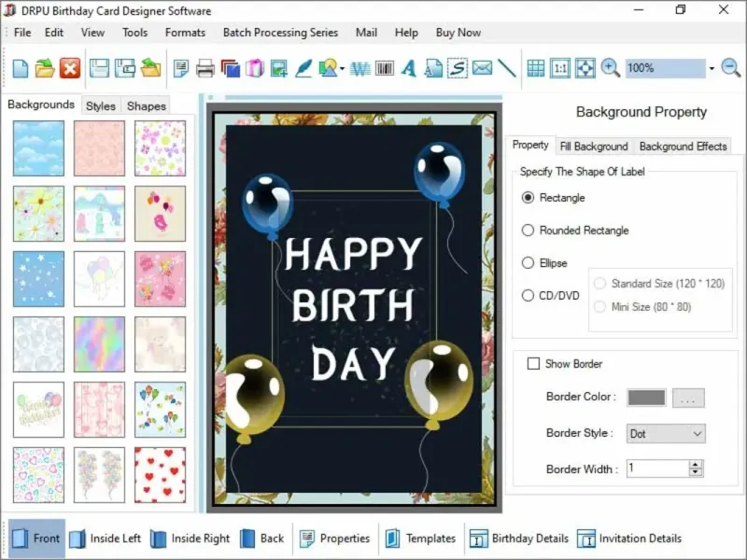Image resolution: width=747 pixels, height=560 pixels.
Task: Add an image with the picture-plus icon
Action: pyautogui.click(x=278, y=68)
